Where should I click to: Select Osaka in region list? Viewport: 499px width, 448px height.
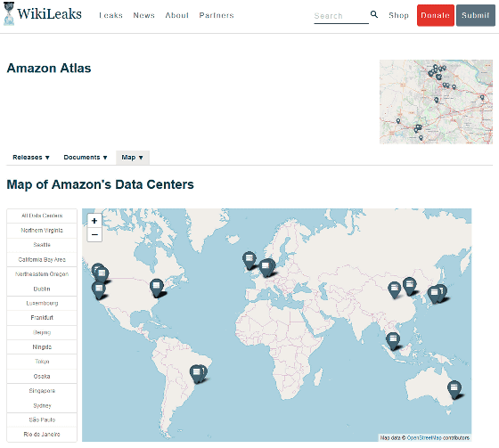(42, 377)
